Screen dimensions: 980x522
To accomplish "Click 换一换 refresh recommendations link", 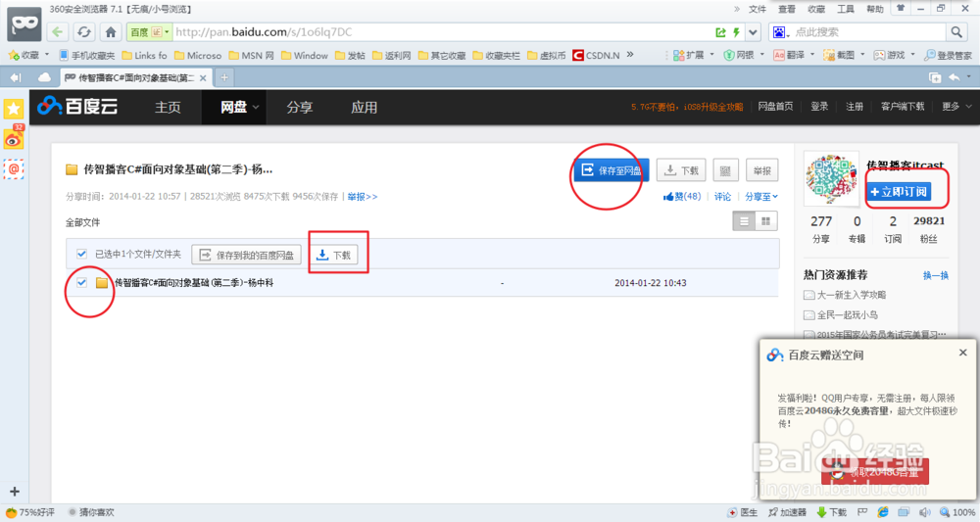I will coord(936,275).
